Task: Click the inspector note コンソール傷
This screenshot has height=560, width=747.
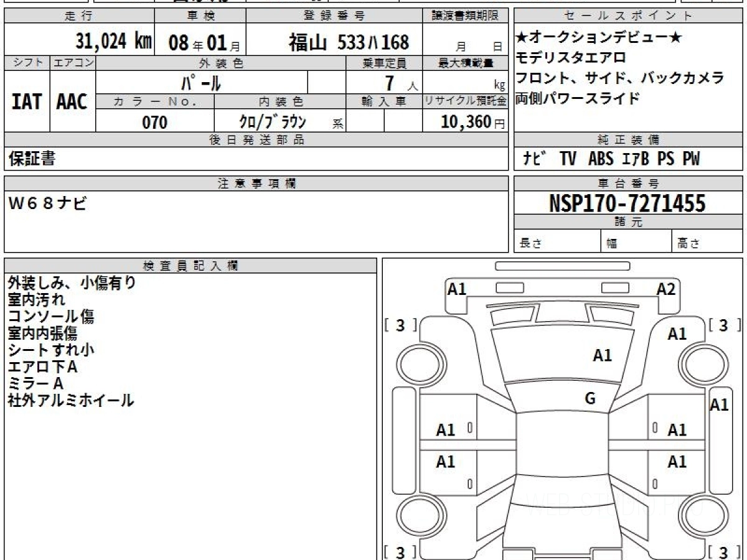Action: 50,317
